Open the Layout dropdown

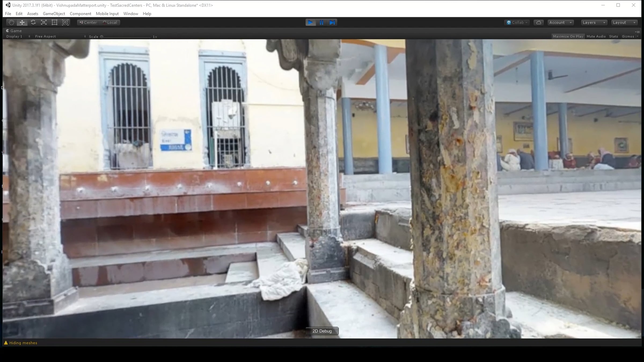(x=624, y=23)
